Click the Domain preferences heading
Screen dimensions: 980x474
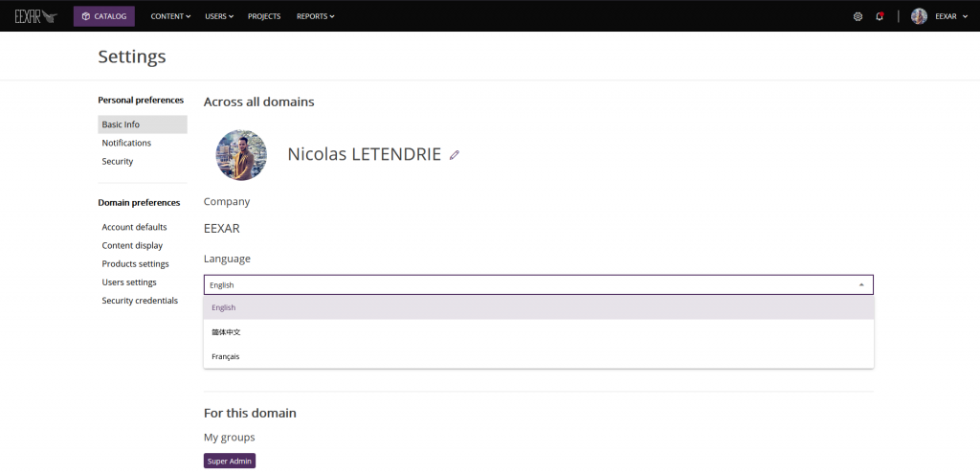[139, 203]
